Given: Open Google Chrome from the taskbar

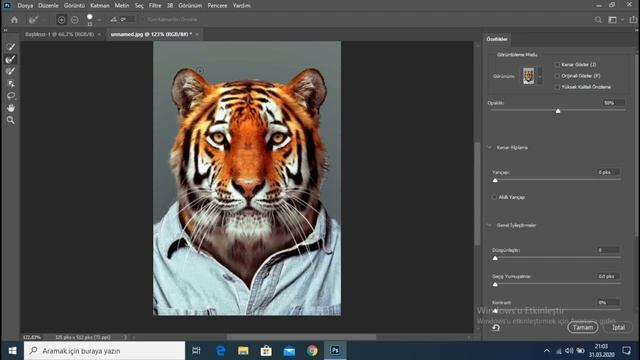Looking at the screenshot, I should coord(312,351).
